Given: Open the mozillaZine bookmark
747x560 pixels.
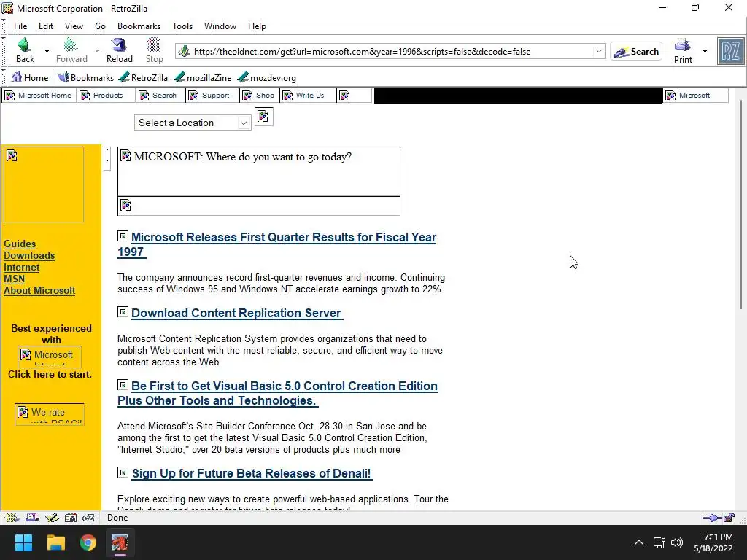Looking at the screenshot, I should click(x=203, y=77).
